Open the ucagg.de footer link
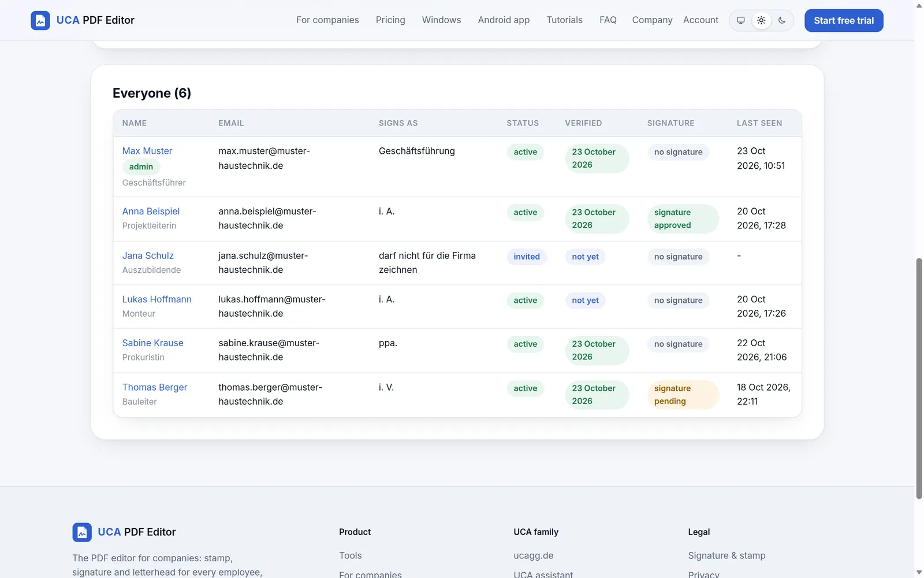The width and height of the screenshot is (924, 578). pos(534,555)
